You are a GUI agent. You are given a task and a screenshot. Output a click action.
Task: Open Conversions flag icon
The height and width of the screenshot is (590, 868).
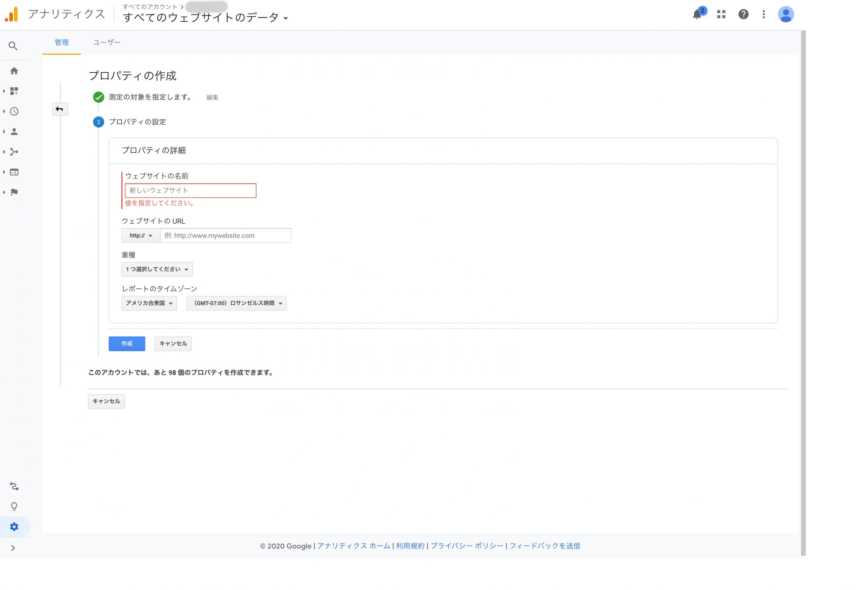pos(14,192)
